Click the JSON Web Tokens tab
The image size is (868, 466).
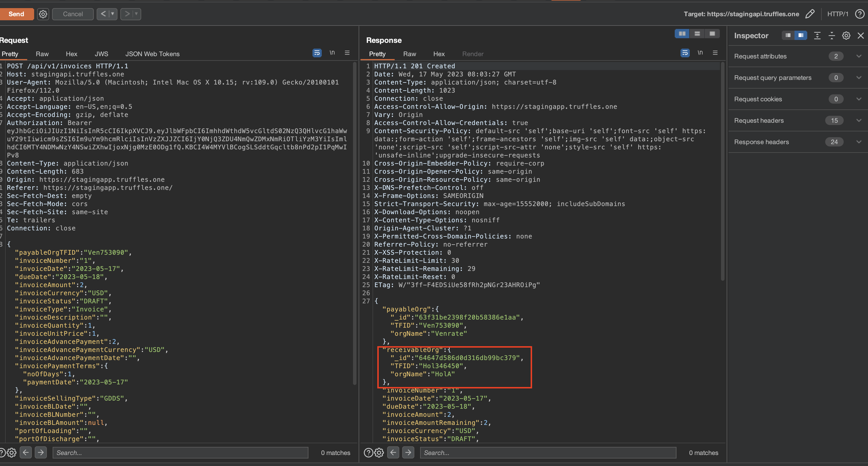[152, 54]
